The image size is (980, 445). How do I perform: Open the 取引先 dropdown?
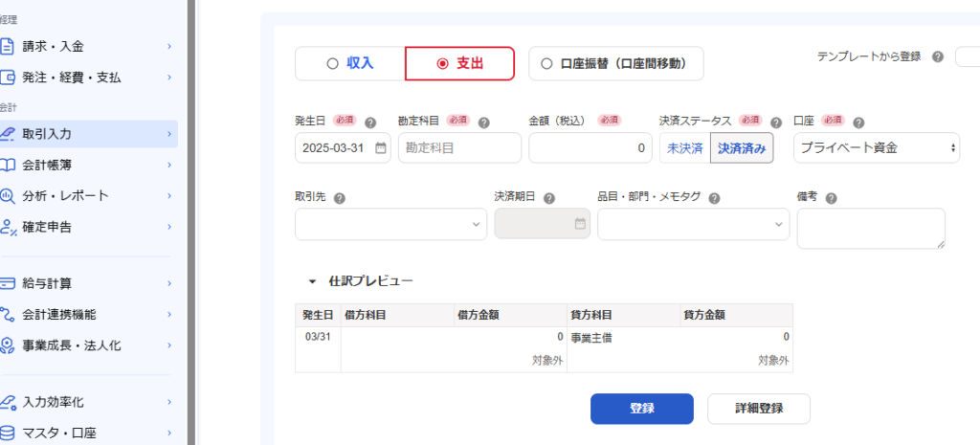click(390, 224)
